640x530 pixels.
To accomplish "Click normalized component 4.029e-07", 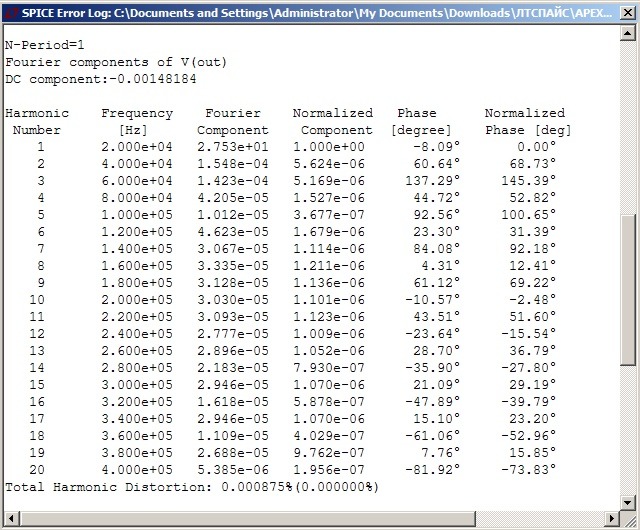I will pos(329,436).
